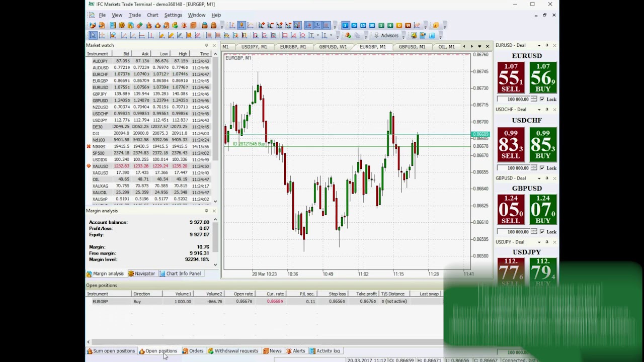Switch chart to bar chart type
644x362 pixels.
232,25
